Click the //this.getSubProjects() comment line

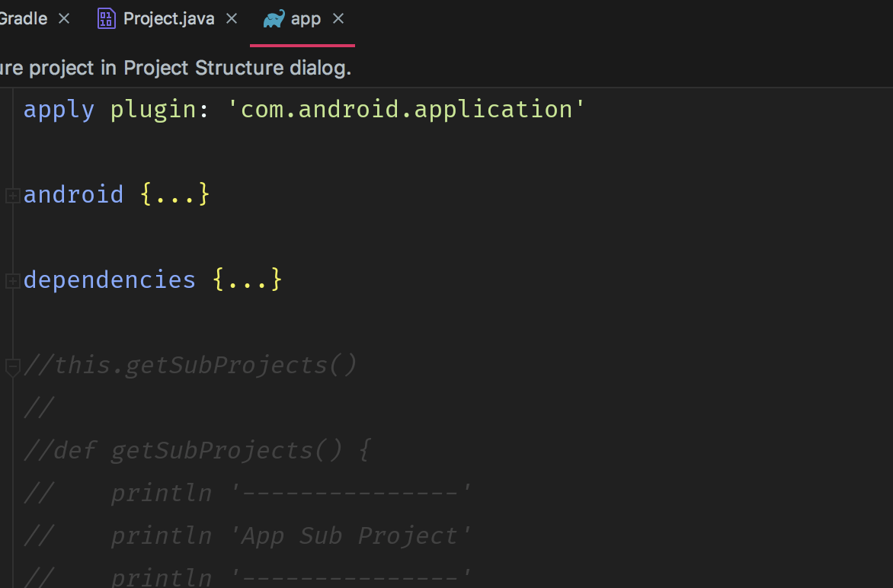pos(190,365)
